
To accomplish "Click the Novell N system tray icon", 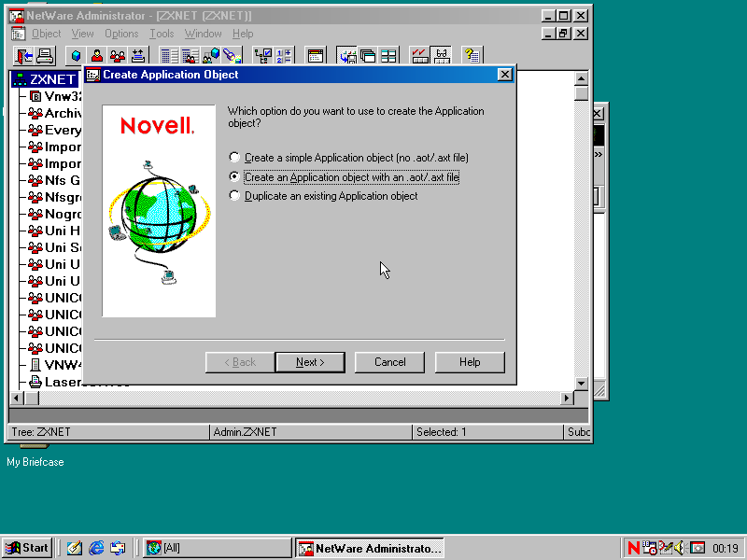I will click(x=634, y=548).
